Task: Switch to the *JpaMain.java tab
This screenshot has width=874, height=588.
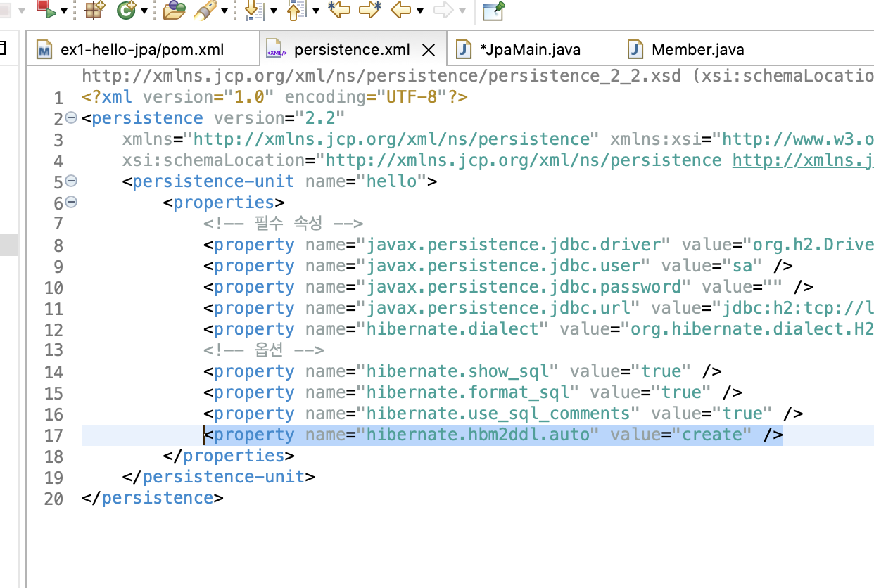Action: (530, 49)
